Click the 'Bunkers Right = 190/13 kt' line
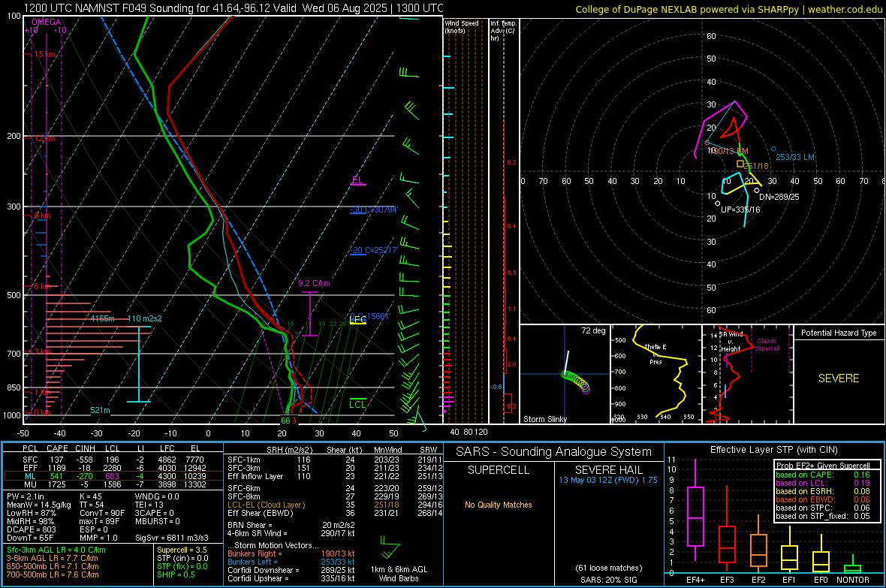886x588 pixels. coord(291,553)
